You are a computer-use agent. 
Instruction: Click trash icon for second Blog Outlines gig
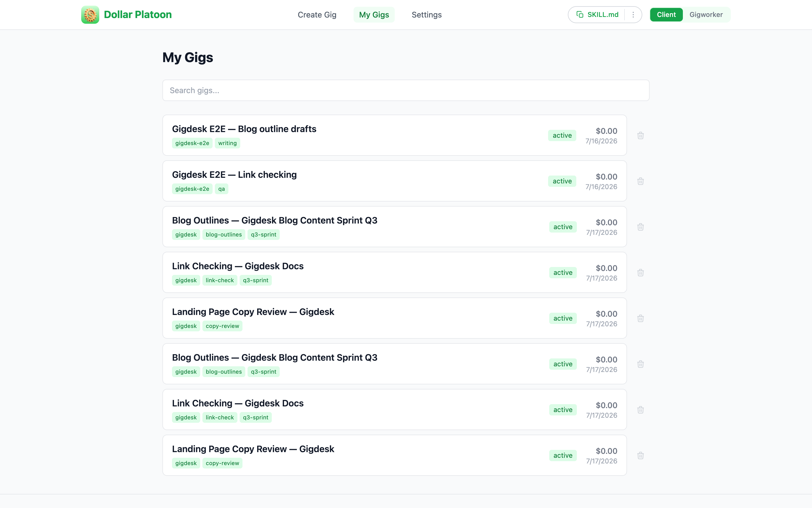point(641,364)
